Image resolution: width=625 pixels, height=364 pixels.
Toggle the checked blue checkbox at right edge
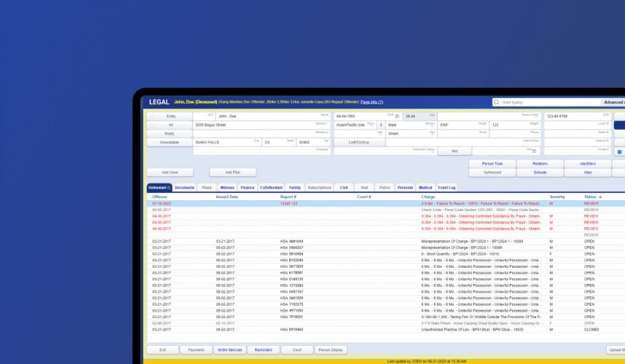(619, 152)
